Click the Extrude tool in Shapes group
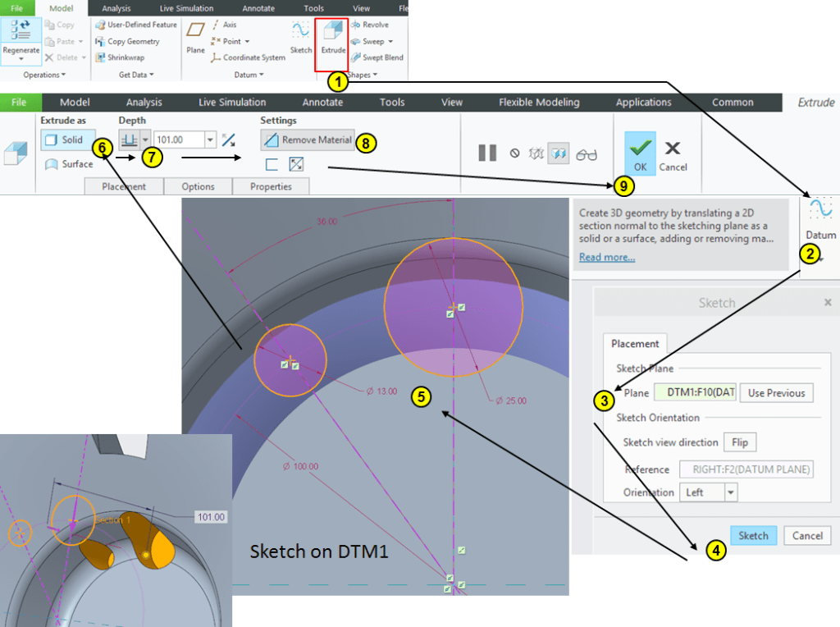Viewport: 840px width, 627px height. click(x=332, y=39)
